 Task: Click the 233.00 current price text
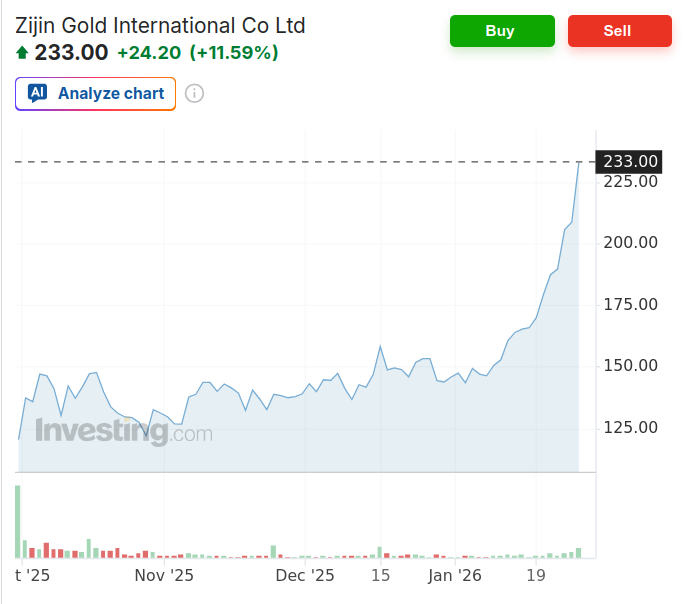click(x=71, y=53)
